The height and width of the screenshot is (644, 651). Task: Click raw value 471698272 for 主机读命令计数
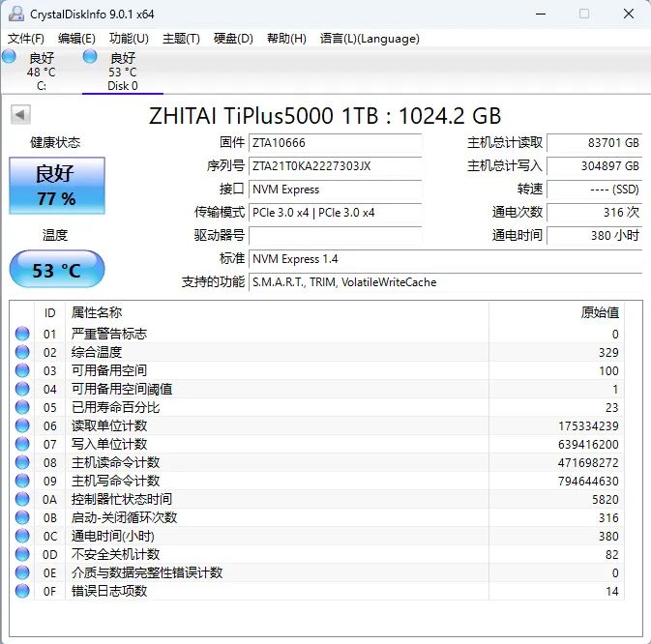click(x=588, y=462)
